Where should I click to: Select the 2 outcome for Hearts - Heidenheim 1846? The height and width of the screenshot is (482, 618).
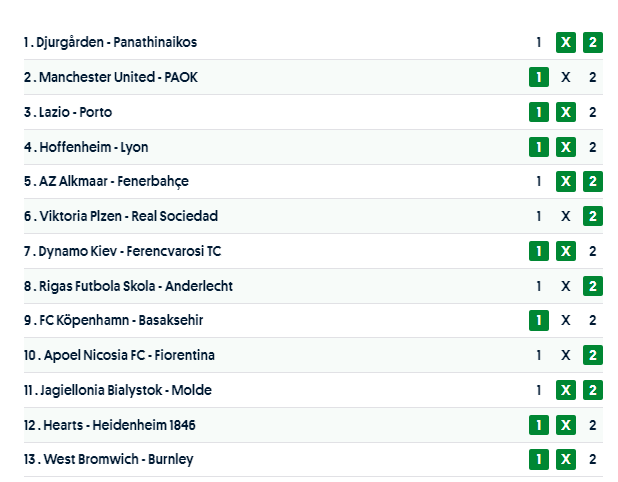point(592,425)
